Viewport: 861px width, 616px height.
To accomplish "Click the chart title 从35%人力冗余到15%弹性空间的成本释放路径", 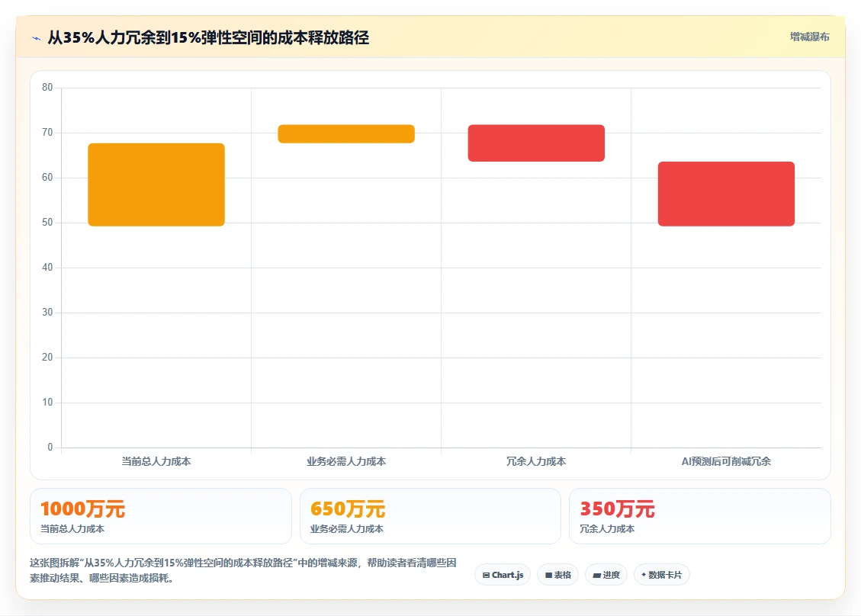I will pyautogui.click(x=209, y=38).
